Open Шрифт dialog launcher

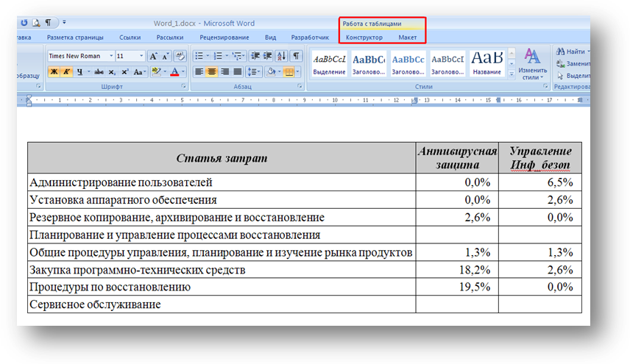point(183,86)
